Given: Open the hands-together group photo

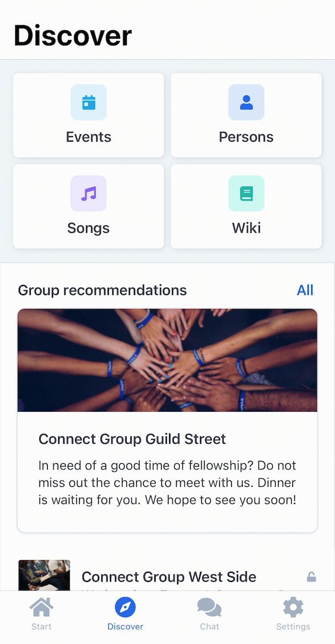Looking at the screenshot, I should tap(167, 360).
